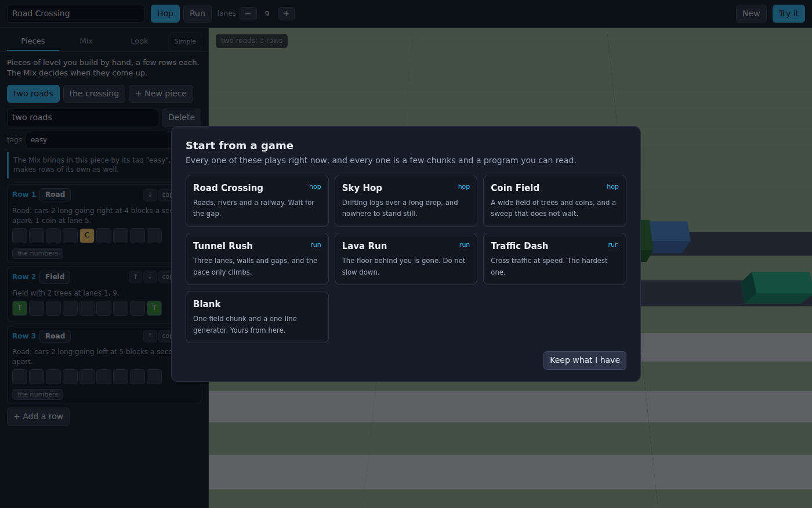Viewport: 812px width, 508px height.
Task: Click the Try it button
Action: [x=788, y=14]
